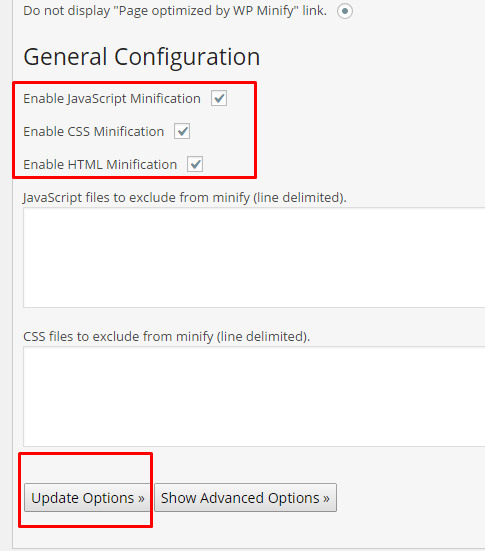Viewport: 485px width, 551px height.
Task: Open Show Advanced Options
Action: tap(245, 498)
